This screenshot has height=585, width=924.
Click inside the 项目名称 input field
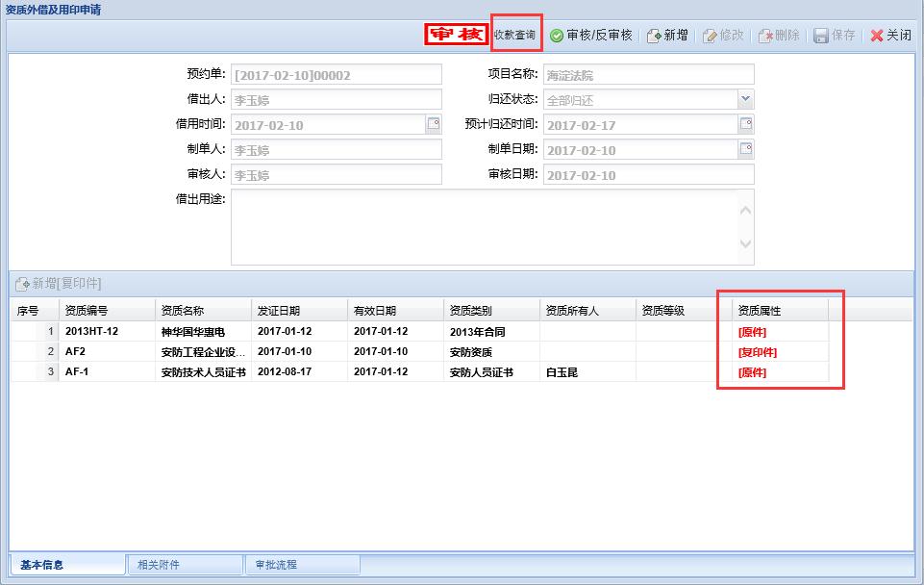[648, 75]
